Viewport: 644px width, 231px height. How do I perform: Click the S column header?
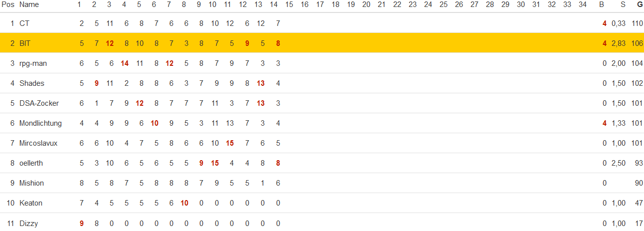pyautogui.click(x=623, y=4)
